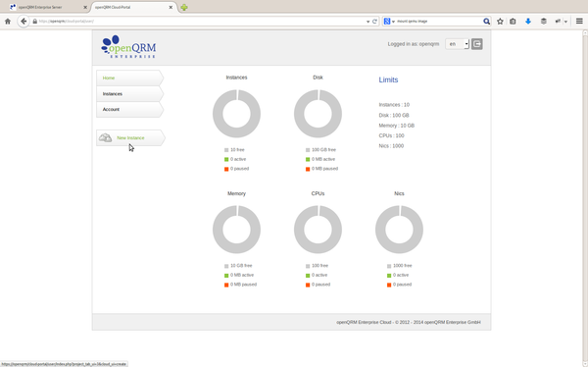
Task: Click '10 GB free' legend under Memory
Action: [x=241, y=266]
